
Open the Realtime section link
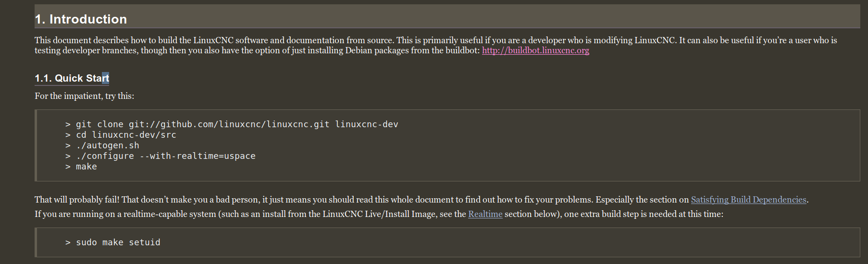click(x=485, y=214)
